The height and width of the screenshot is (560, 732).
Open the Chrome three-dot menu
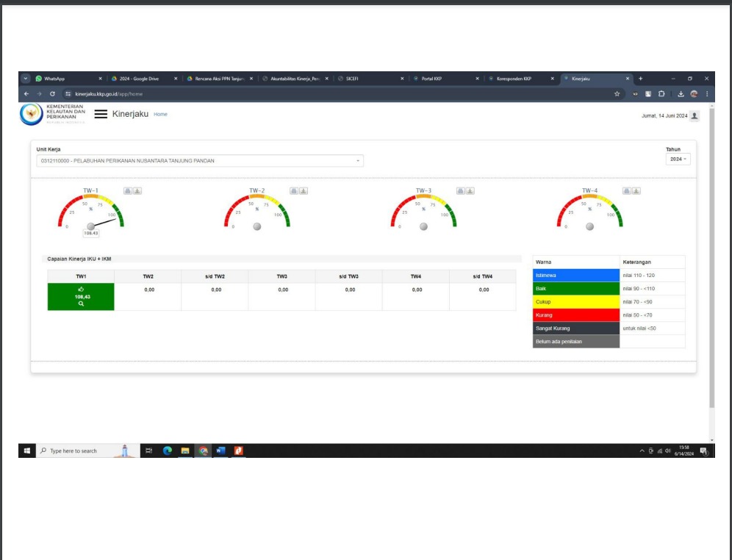[707, 94]
